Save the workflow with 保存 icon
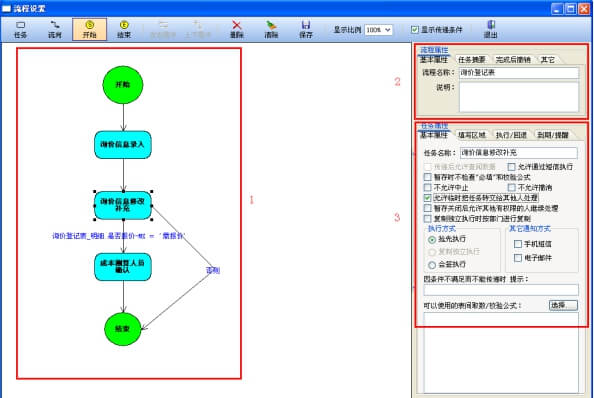 [x=306, y=29]
